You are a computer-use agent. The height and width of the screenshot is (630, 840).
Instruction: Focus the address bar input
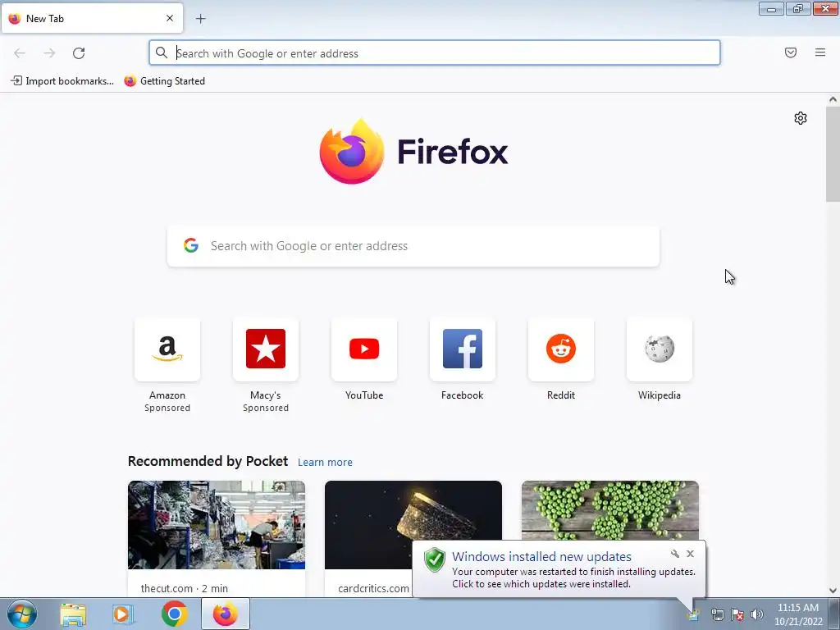point(435,53)
